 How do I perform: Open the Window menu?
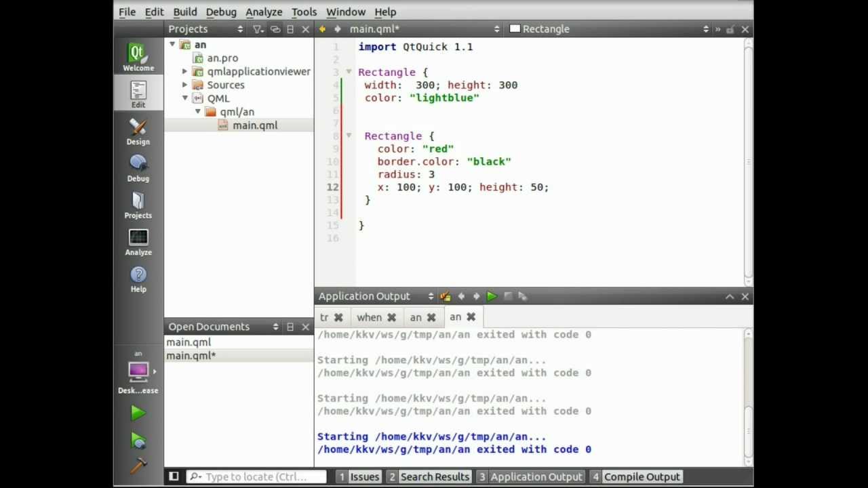point(346,12)
